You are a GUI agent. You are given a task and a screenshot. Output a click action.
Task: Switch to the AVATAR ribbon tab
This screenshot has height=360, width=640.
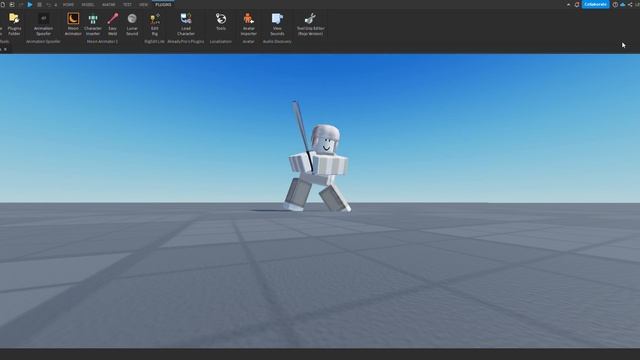click(109, 4)
